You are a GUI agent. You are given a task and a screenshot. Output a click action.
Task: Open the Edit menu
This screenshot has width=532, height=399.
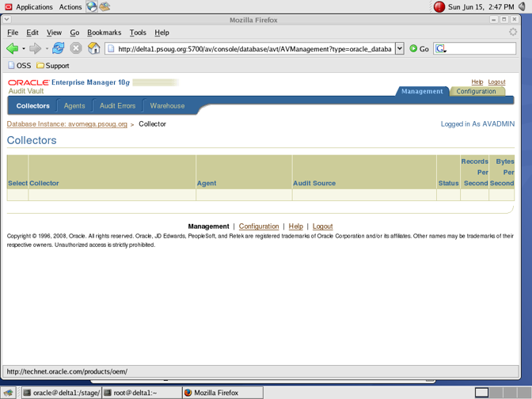(x=32, y=32)
